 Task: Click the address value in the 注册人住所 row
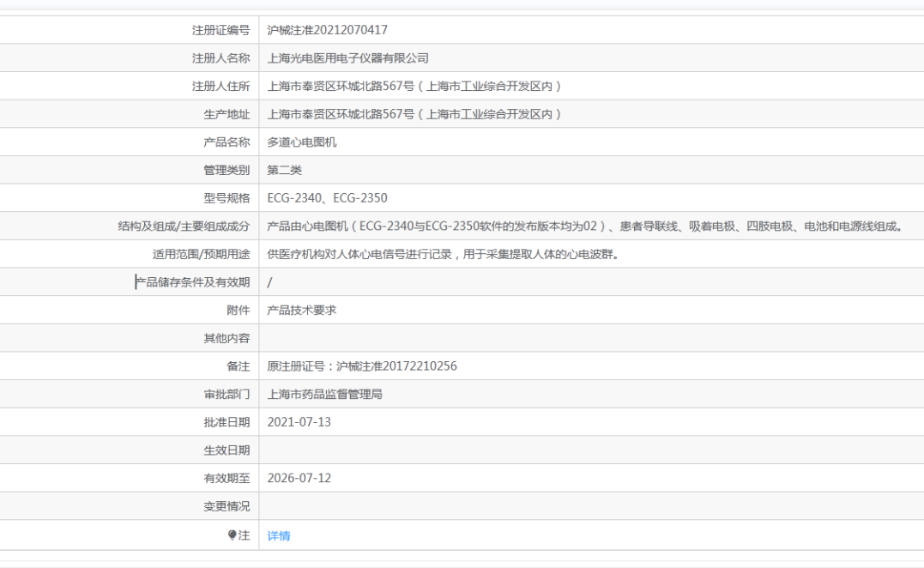coord(414,86)
